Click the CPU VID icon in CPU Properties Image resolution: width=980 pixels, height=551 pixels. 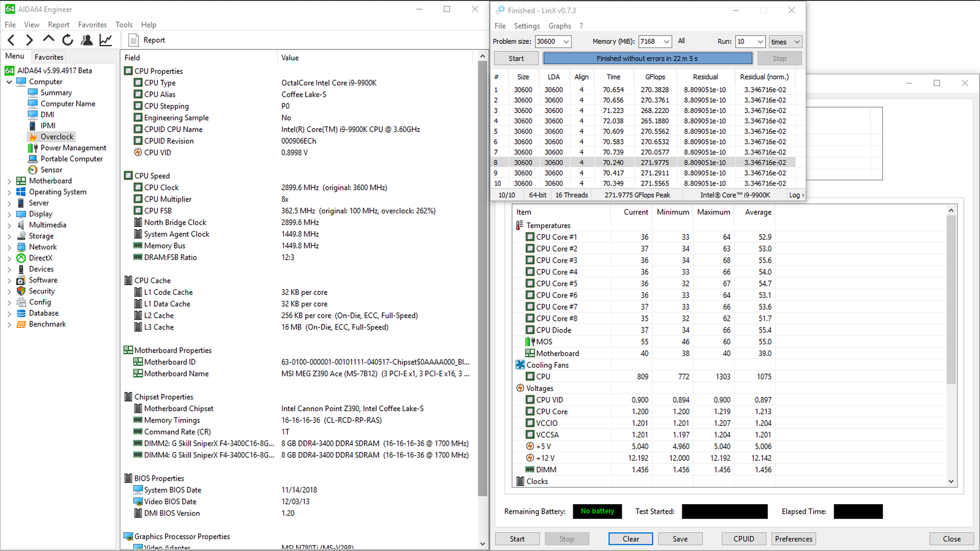click(x=138, y=153)
